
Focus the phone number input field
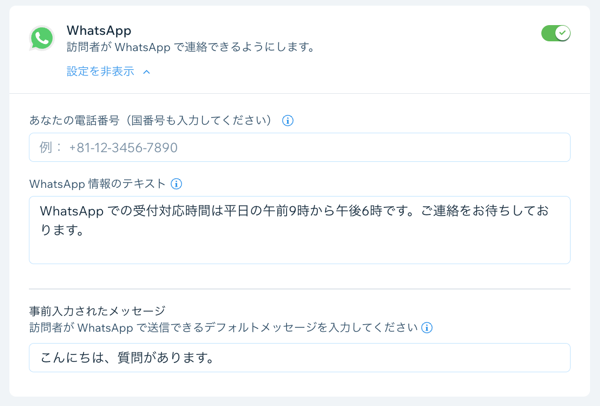[300, 147]
